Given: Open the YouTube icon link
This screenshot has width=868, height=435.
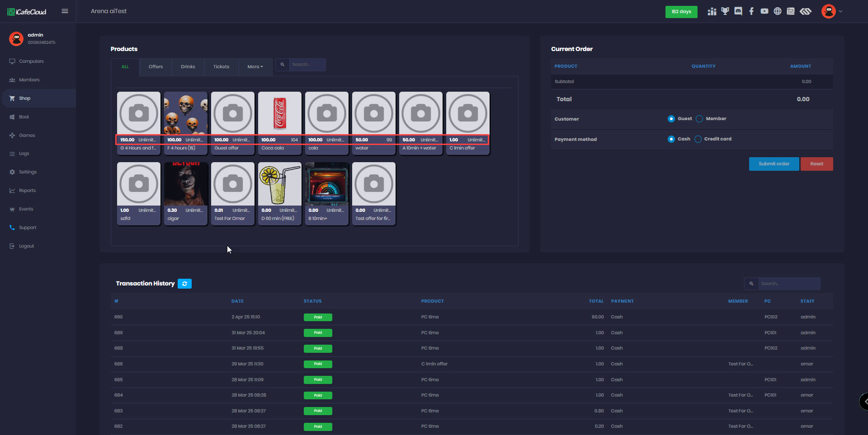Looking at the screenshot, I should [764, 11].
